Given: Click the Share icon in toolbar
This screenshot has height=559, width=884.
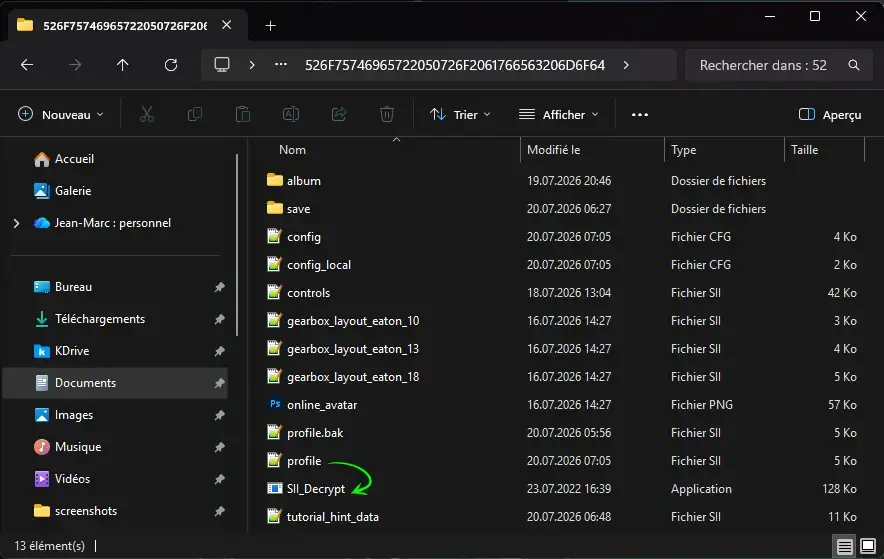Looking at the screenshot, I should (x=339, y=114).
